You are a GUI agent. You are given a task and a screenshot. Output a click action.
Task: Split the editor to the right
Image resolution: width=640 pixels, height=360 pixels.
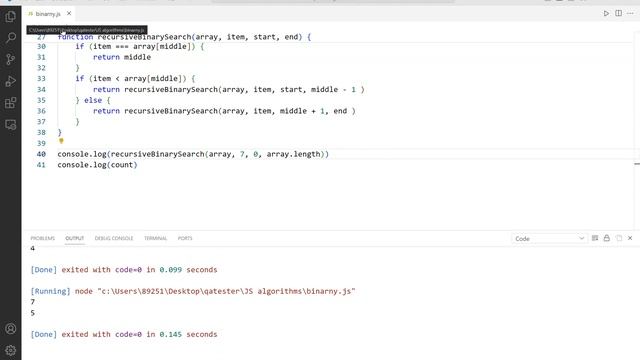pos(619,13)
